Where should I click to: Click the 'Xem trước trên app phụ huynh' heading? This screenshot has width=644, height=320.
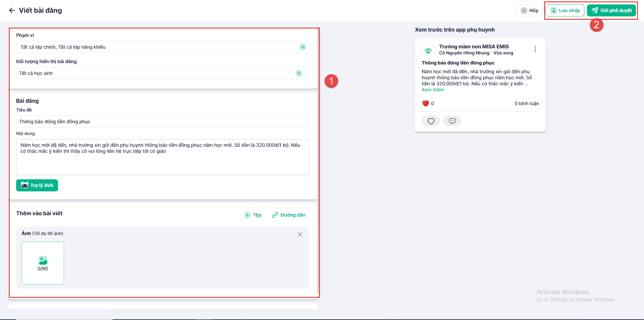coord(455,30)
